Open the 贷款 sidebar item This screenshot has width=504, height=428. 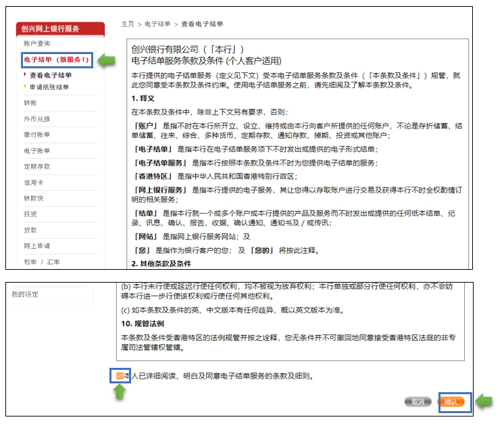click(30, 231)
